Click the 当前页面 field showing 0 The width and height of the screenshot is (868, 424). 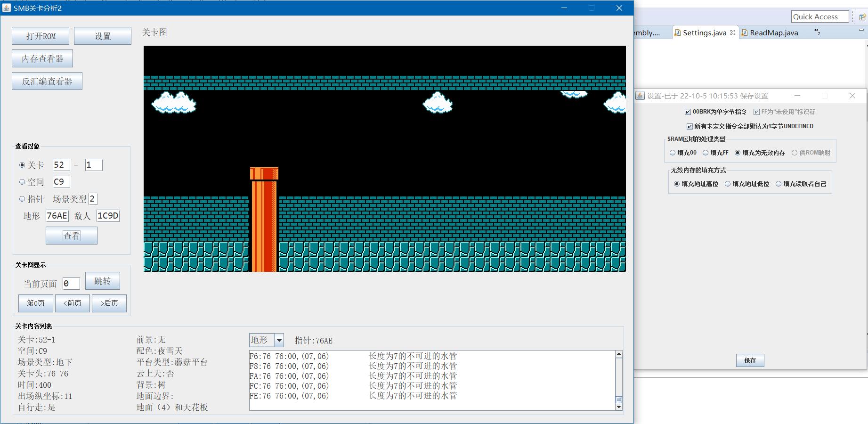pos(71,284)
